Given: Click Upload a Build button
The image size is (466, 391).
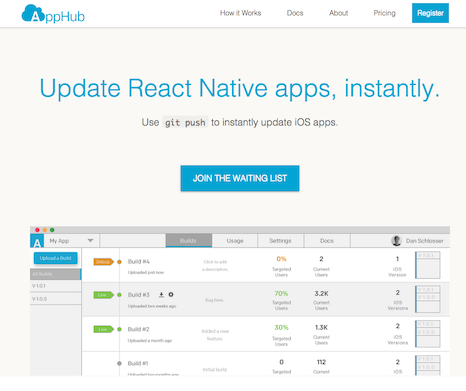Looking at the screenshot, I should point(55,258).
